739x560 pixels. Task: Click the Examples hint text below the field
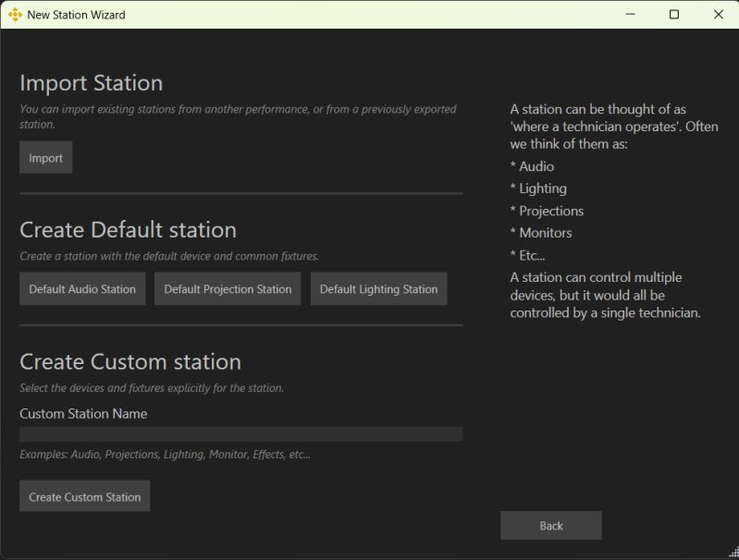click(165, 455)
